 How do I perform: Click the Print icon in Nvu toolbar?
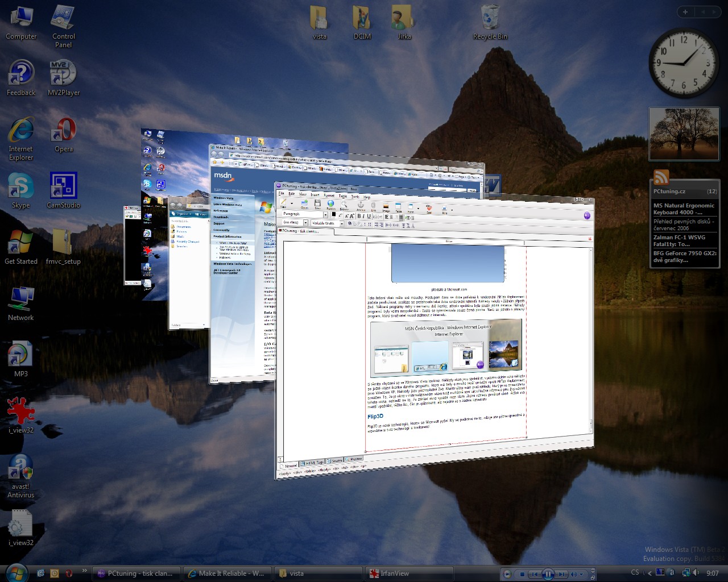tap(444, 209)
